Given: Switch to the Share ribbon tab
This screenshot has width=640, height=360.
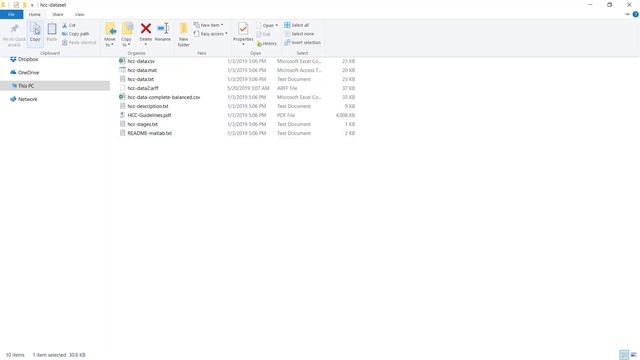Looking at the screenshot, I should point(58,14).
